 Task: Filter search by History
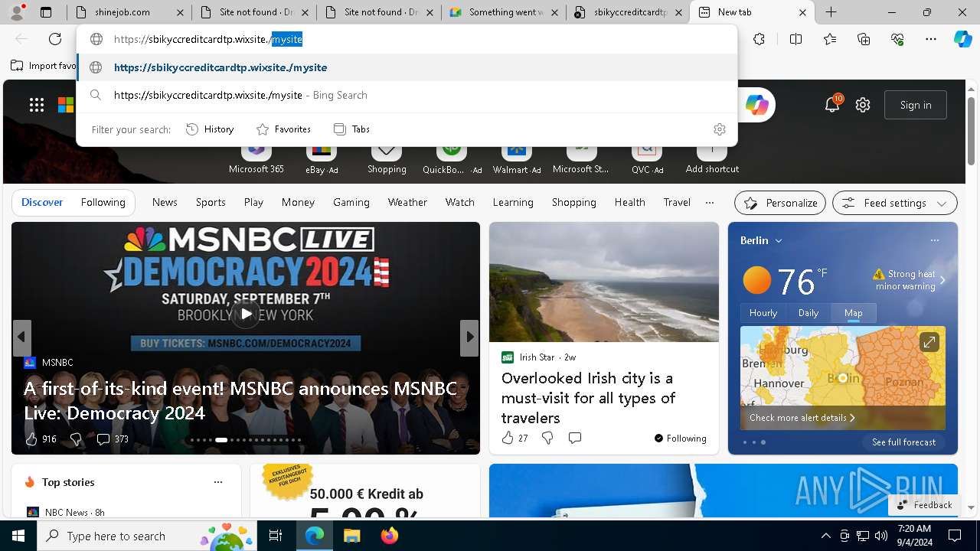click(x=210, y=129)
